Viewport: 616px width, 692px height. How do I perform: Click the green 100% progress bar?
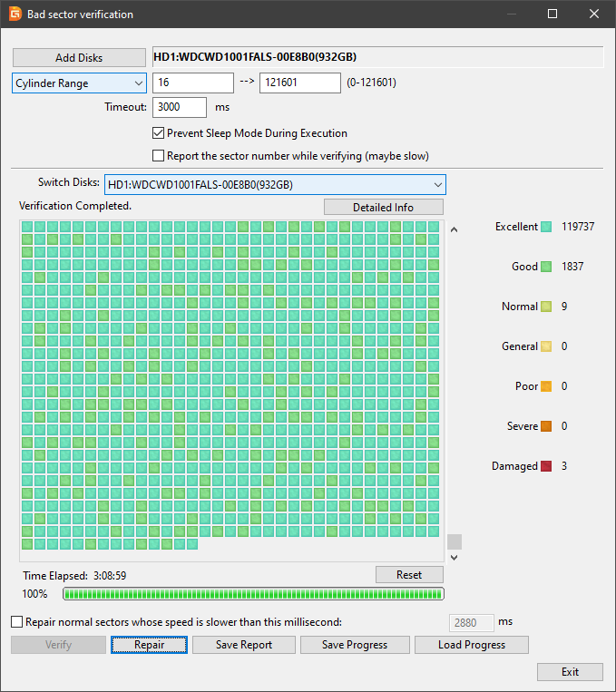(253, 594)
